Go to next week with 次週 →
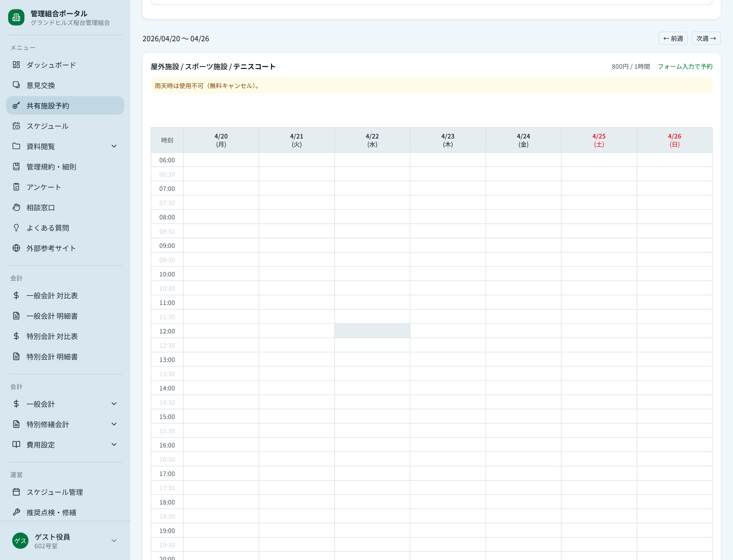The image size is (733, 560). [x=706, y=38]
